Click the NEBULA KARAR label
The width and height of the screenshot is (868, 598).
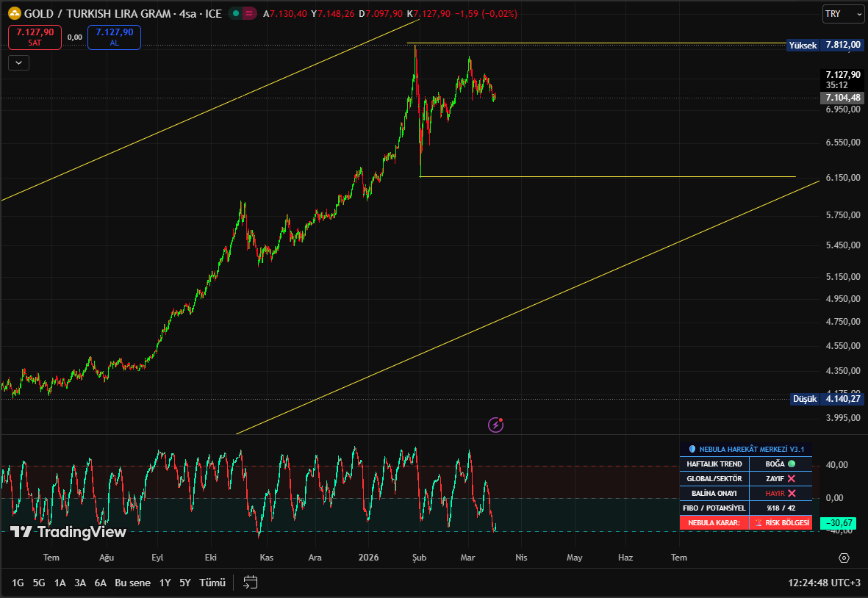coord(714,523)
